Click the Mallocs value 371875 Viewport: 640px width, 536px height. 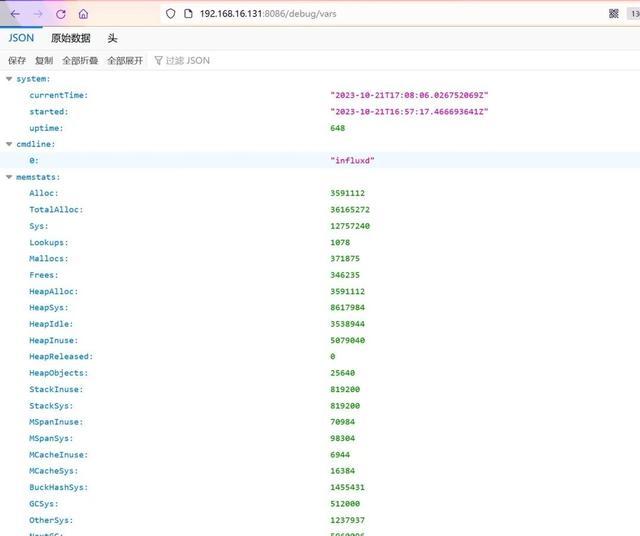(x=345, y=258)
